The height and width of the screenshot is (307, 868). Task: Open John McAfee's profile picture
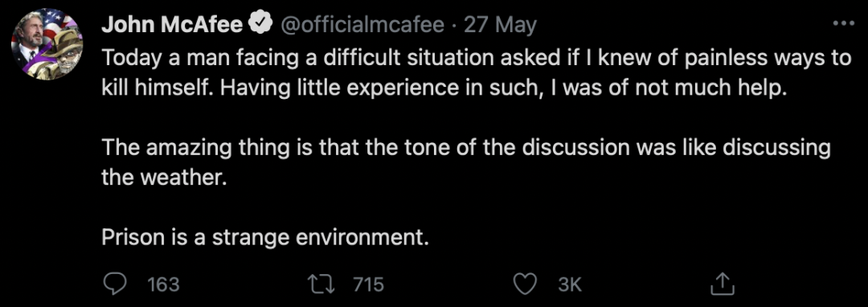pyautogui.click(x=47, y=45)
